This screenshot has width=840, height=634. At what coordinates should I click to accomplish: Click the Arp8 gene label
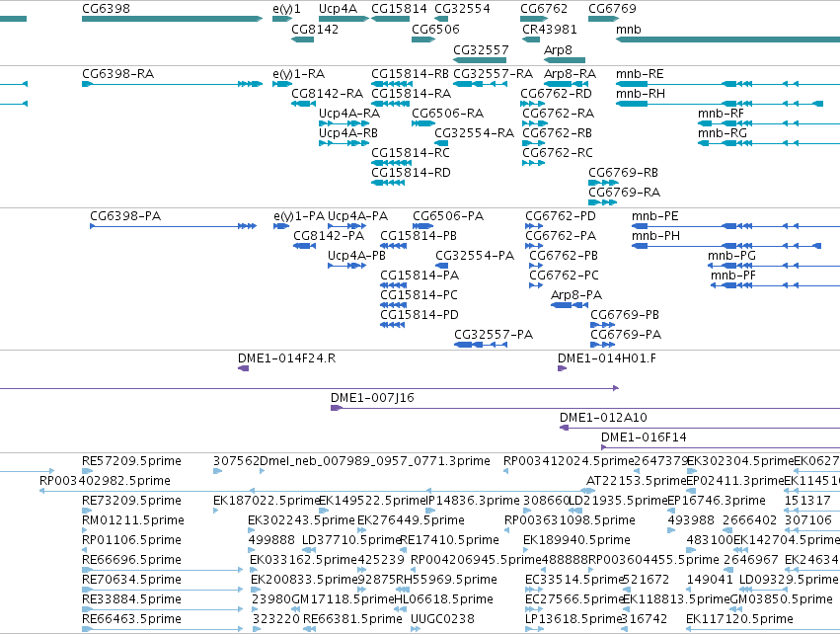(x=558, y=49)
